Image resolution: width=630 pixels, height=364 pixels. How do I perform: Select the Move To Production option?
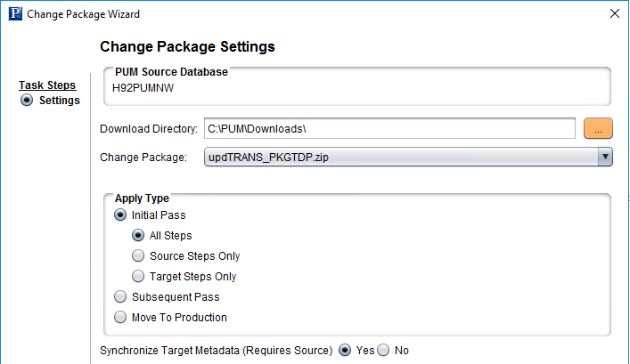pos(121,318)
